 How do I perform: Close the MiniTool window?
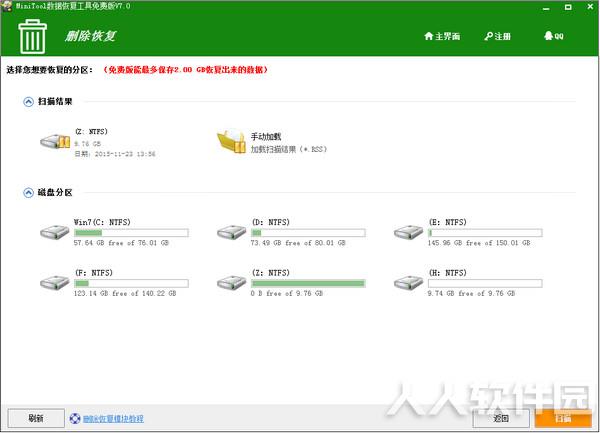click(590, 7)
